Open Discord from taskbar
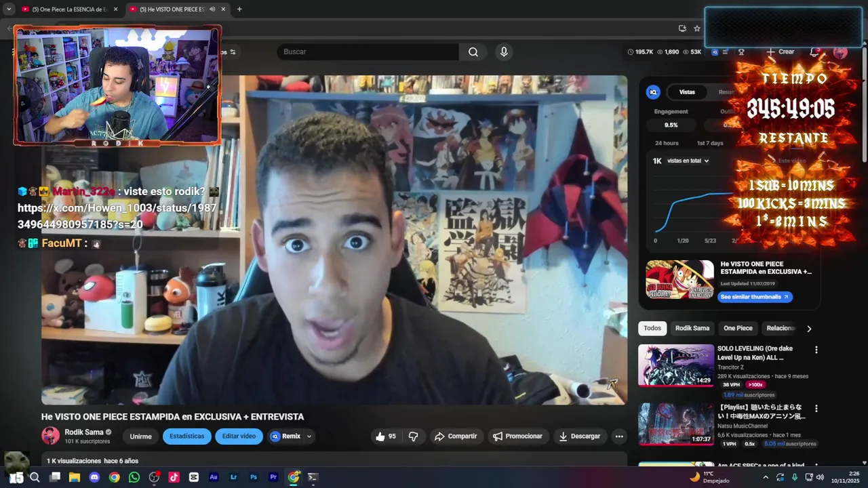 (x=94, y=477)
